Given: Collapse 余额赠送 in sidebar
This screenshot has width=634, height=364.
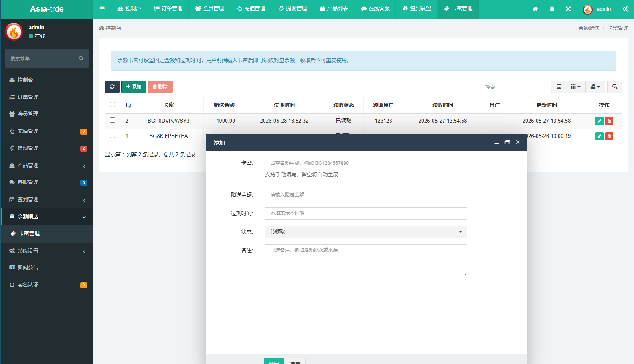Looking at the screenshot, I should (x=47, y=216).
